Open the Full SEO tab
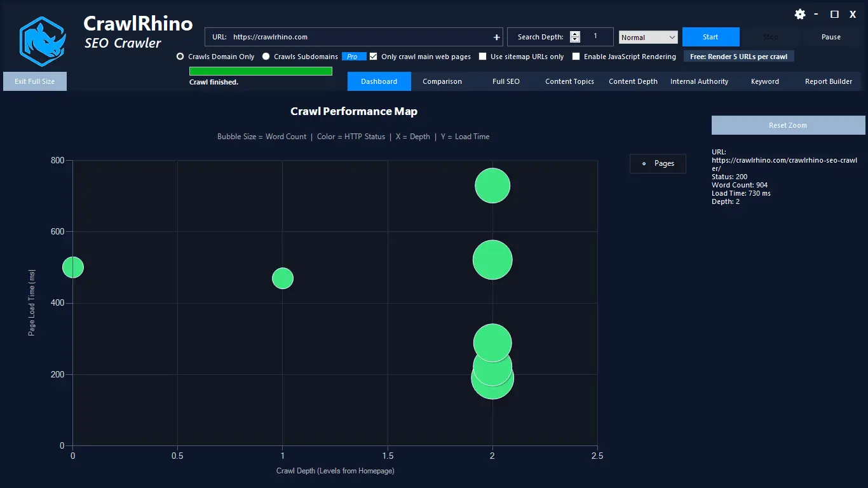Image resolution: width=868 pixels, height=488 pixels. [x=506, y=81]
